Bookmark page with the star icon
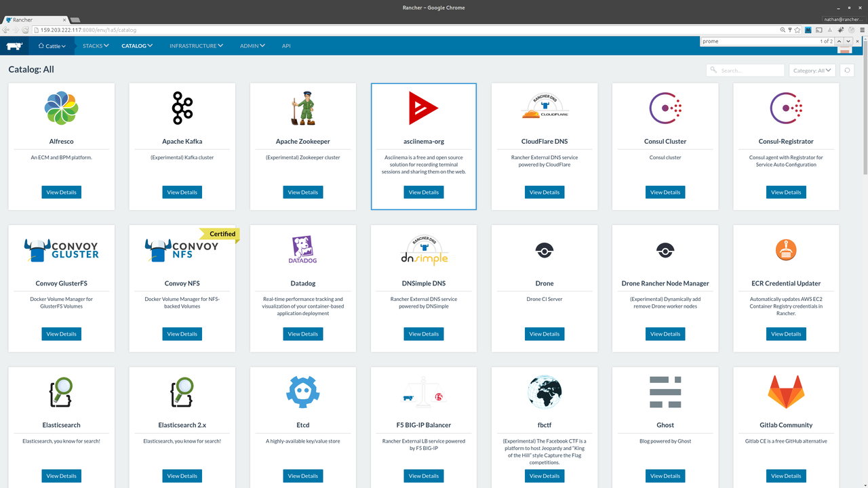Viewport: 868px width, 488px height. tap(797, 30)
